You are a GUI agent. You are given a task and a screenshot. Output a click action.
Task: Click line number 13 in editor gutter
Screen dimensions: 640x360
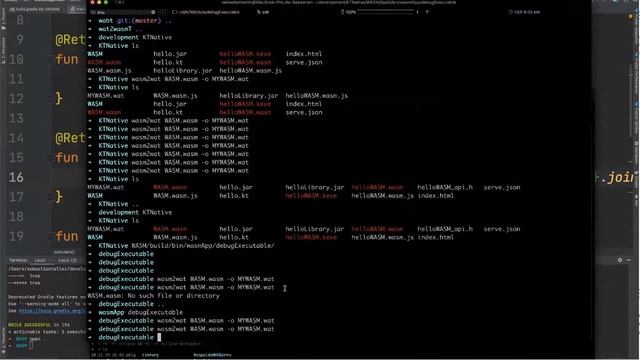coord(16,118)
